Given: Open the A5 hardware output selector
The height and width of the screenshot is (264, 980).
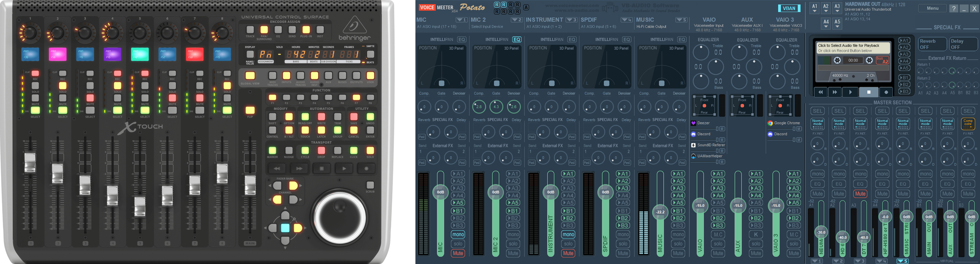Looking at the screenshot, I should pos(837,24).
